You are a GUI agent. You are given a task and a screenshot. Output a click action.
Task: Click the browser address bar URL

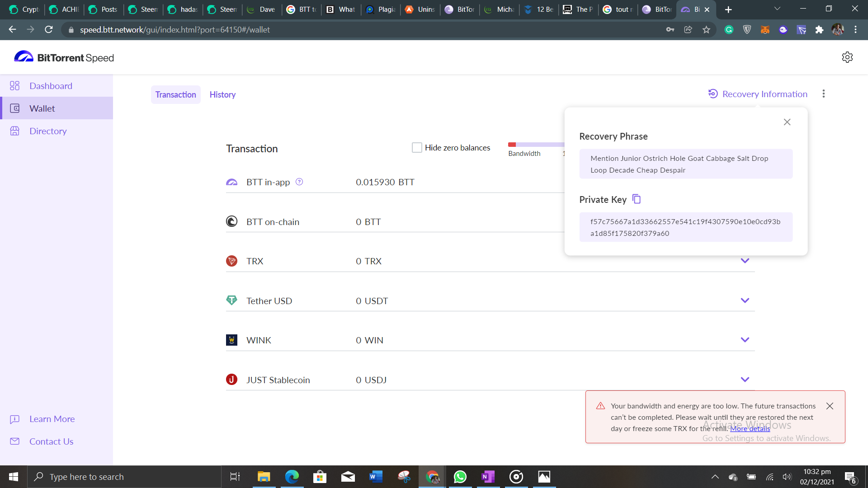tap(175, 30)
